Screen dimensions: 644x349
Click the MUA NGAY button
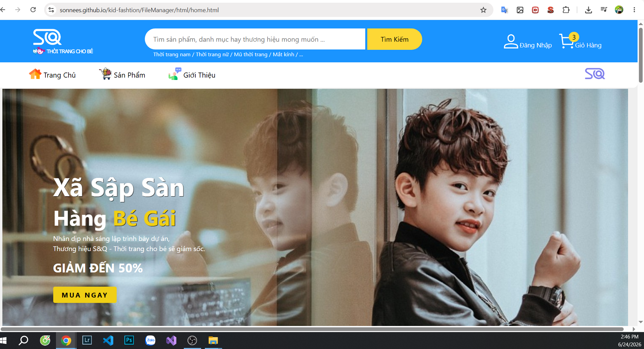85,295
